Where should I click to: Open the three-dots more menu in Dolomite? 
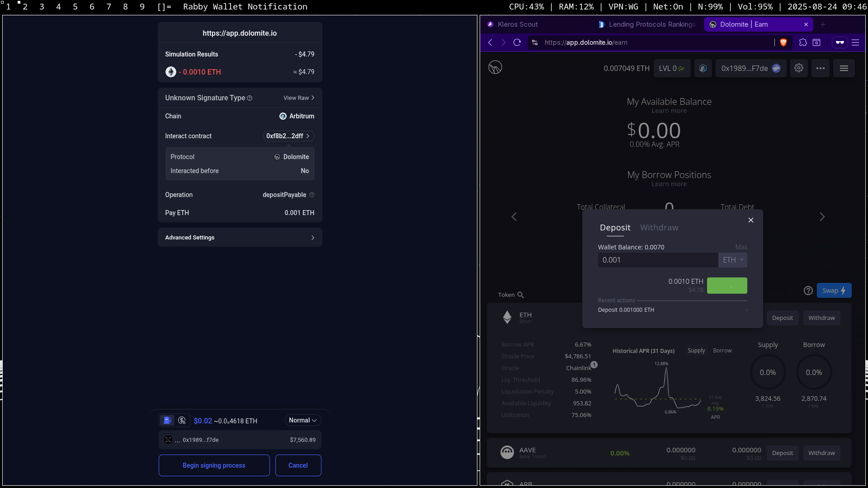(821, 68)
